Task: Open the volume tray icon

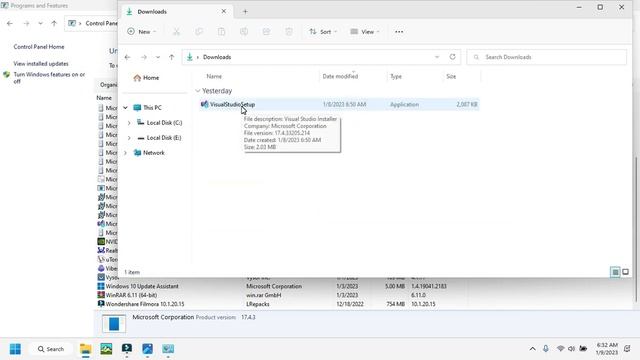Action: click(571, 349)
